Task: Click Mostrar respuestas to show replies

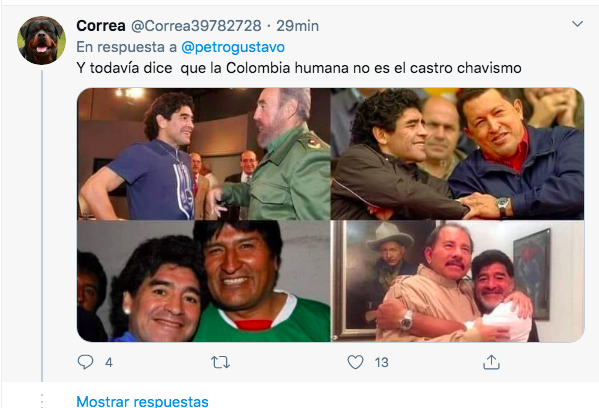Action: [x=142, y=401]
